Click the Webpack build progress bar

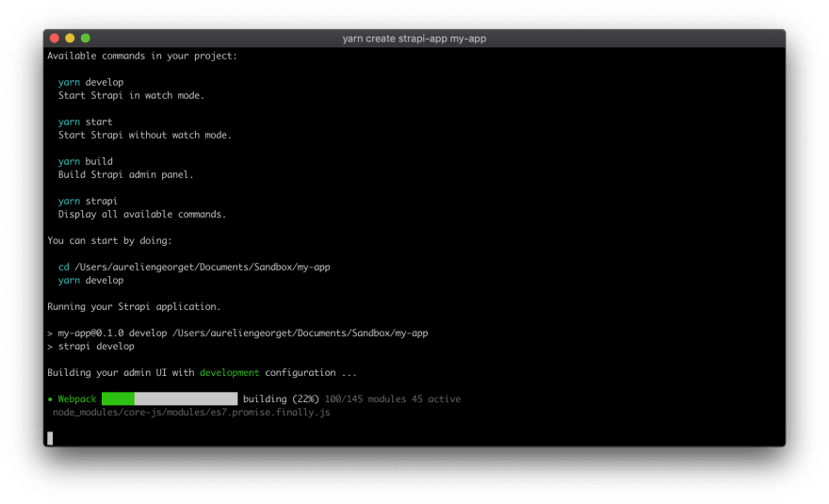(170, 398)
